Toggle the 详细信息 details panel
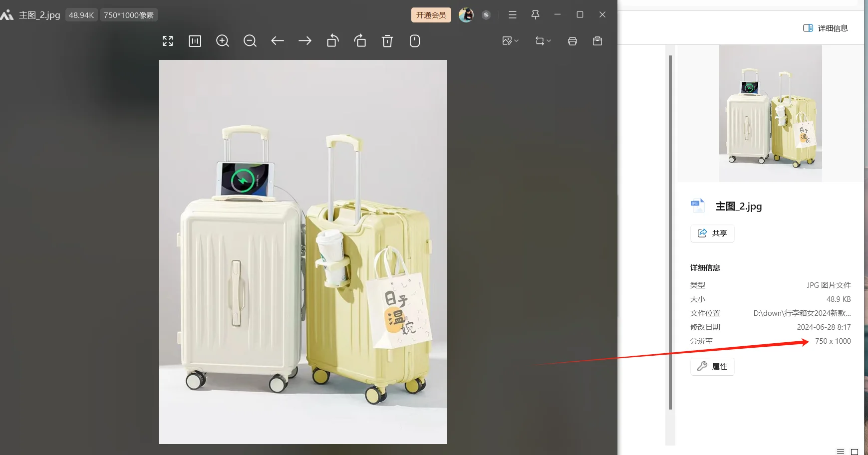Image resolution: width=868 pixels, height=455 pixels. [827, 27]
